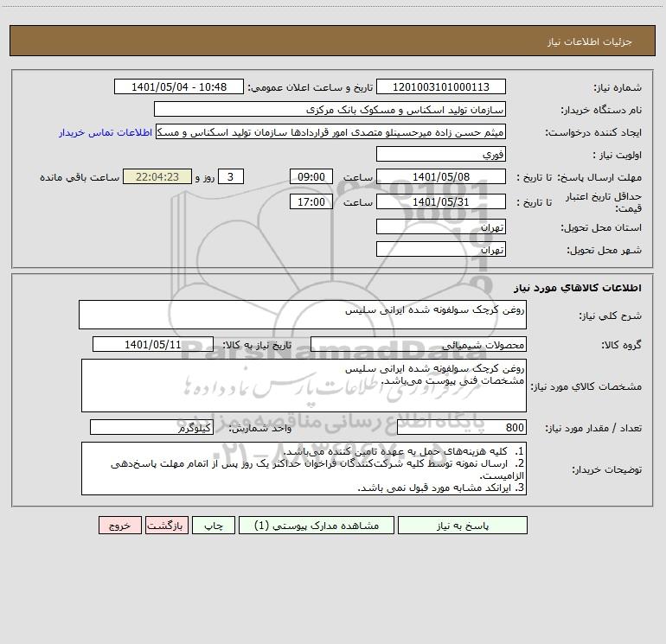666x644 pixels.
Task: Click the announcement date field 1401/05/04 - 10:48
Action: click(179, 86)
